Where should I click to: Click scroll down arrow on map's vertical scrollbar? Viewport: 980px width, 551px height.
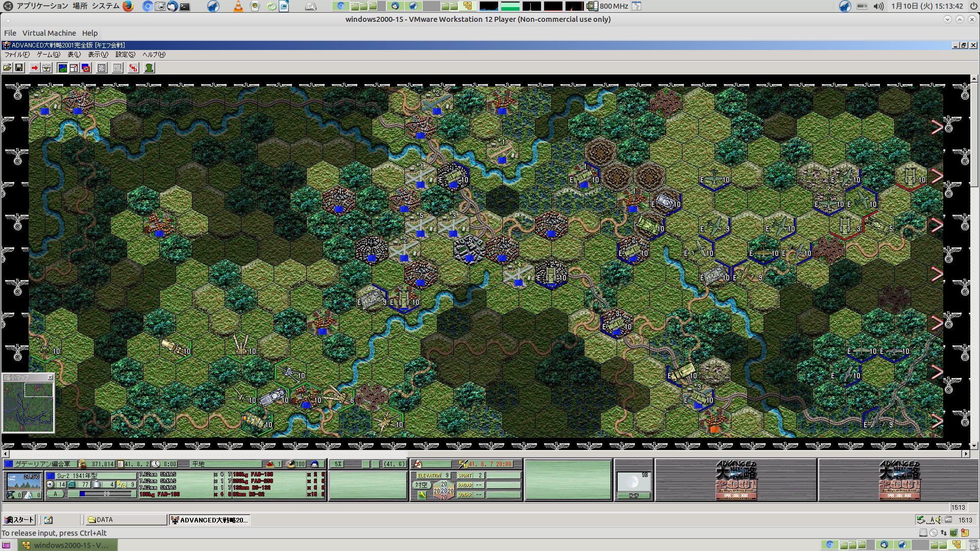(x=974, y=445)
